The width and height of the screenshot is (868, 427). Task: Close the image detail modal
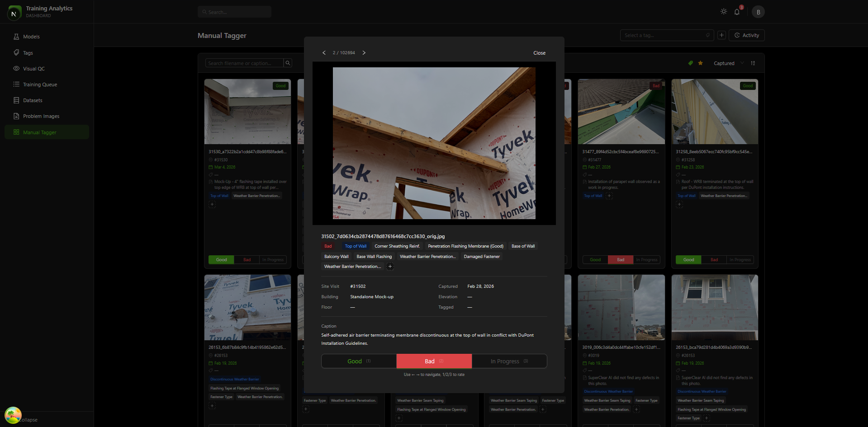point(539,53)
